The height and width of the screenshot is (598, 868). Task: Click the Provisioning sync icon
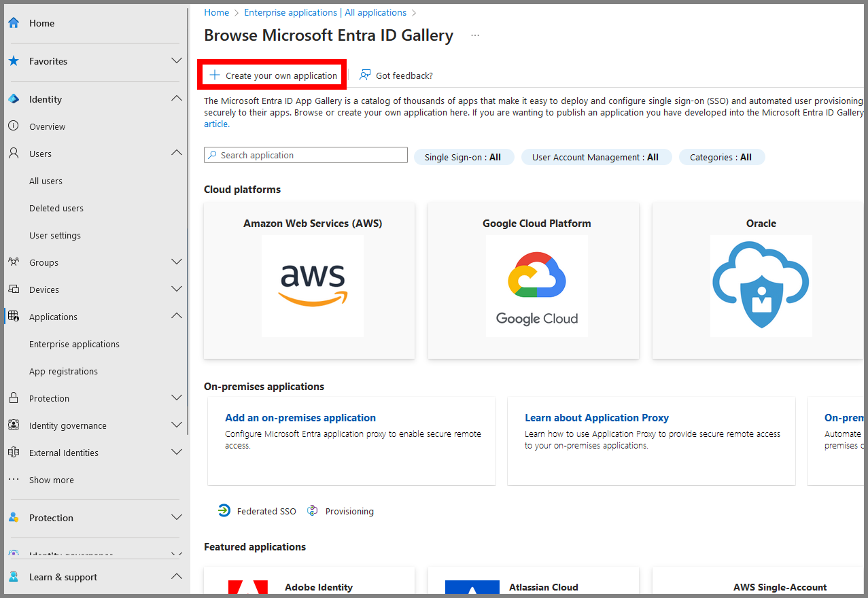313,510
